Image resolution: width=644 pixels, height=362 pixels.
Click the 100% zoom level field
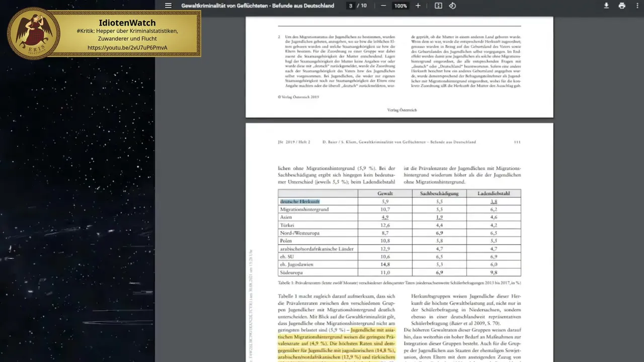click(400, 6)
